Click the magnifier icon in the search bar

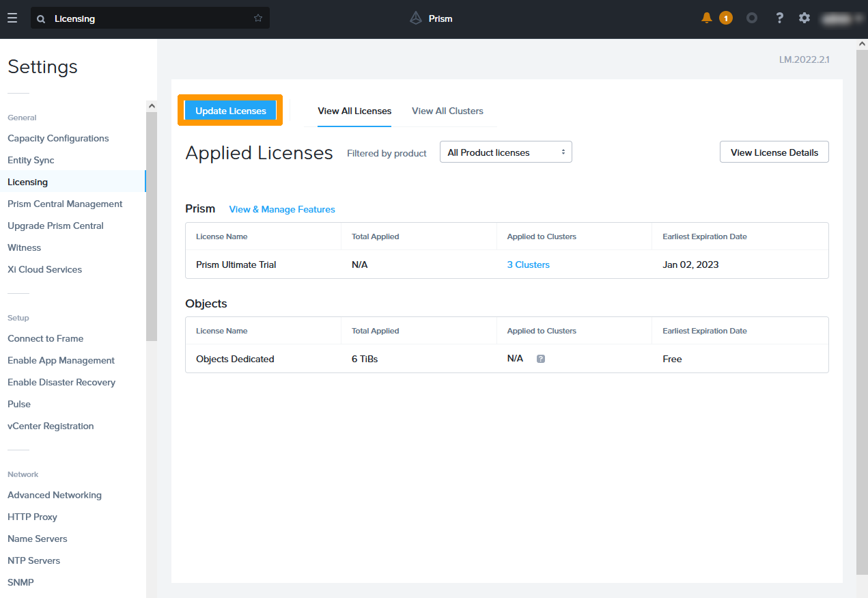point(40,18)
